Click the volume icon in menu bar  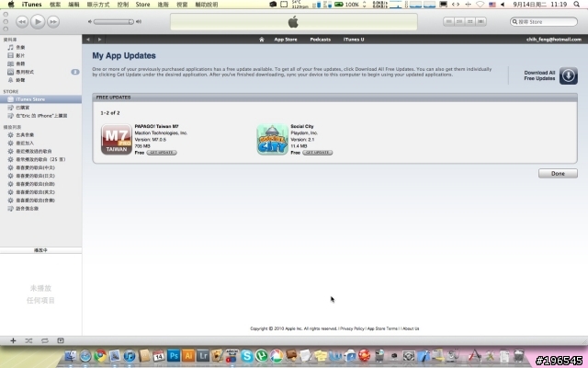(503, 5)
